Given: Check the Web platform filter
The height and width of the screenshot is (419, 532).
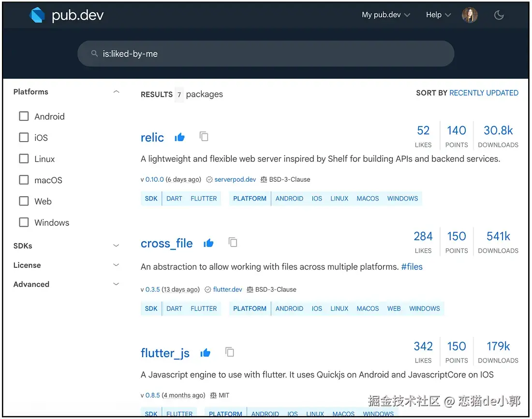Looking at the screenshot, I should [24, 201].
